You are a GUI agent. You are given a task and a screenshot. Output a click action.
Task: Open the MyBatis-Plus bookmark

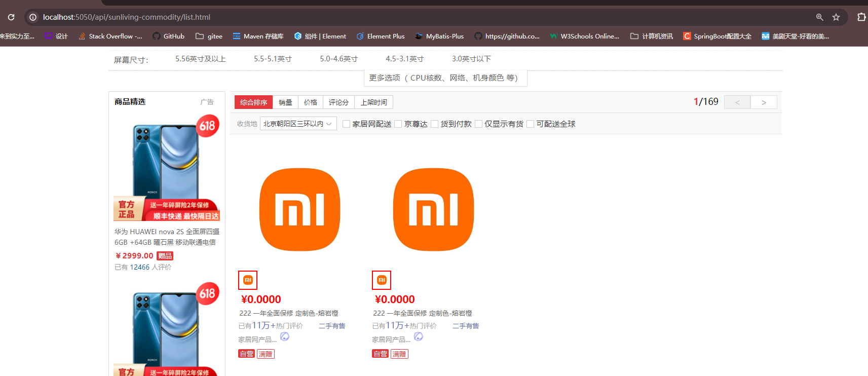(439, 36)
